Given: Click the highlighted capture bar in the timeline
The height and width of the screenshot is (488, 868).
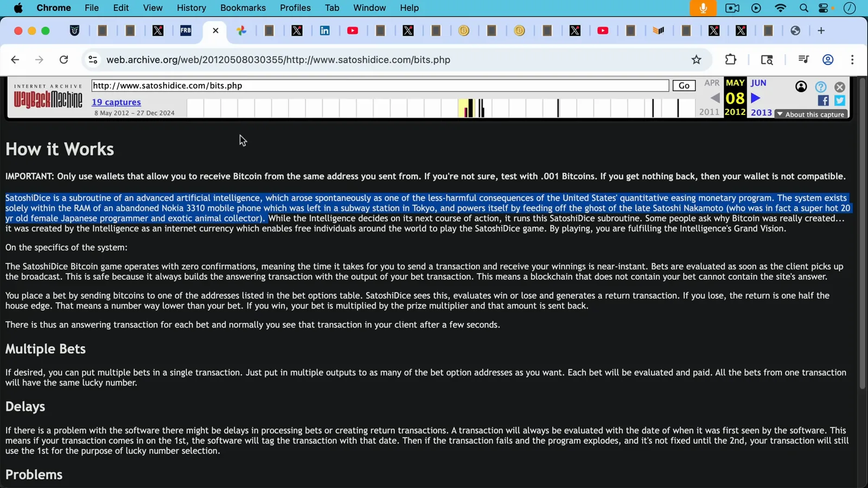Looking at the screenshot, I should click(x=468, y=107).
